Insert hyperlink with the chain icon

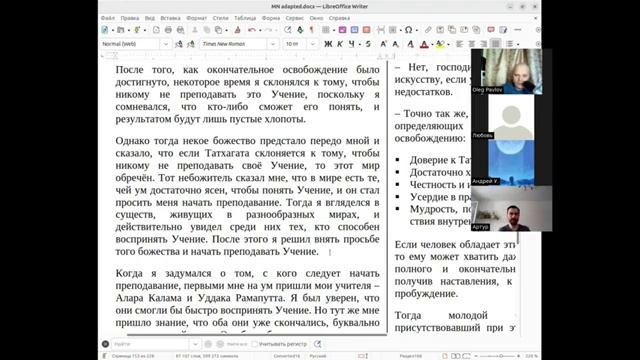pyautogui.click(x=428, y=30)
